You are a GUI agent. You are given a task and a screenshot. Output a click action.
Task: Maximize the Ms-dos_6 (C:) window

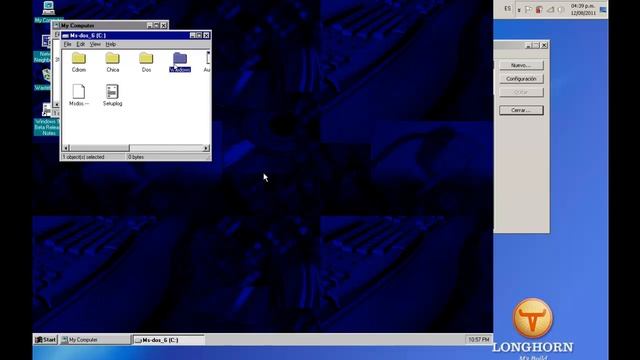coord(199,36)
